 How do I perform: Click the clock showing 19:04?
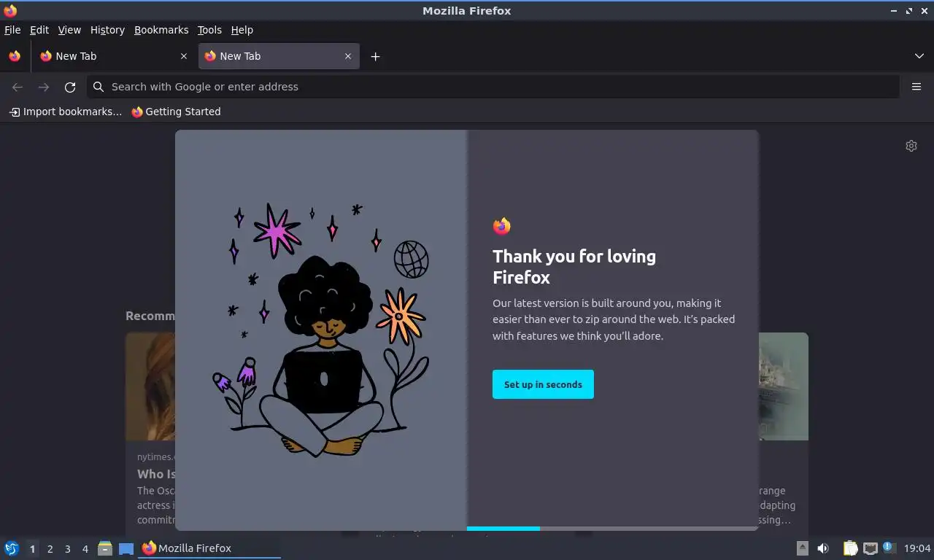click(x=917, y=548)
